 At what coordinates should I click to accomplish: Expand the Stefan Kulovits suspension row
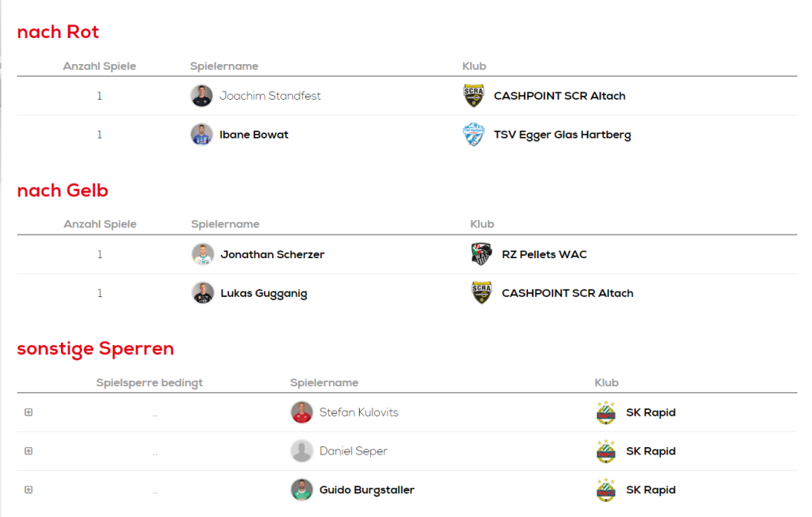[28, 412]
